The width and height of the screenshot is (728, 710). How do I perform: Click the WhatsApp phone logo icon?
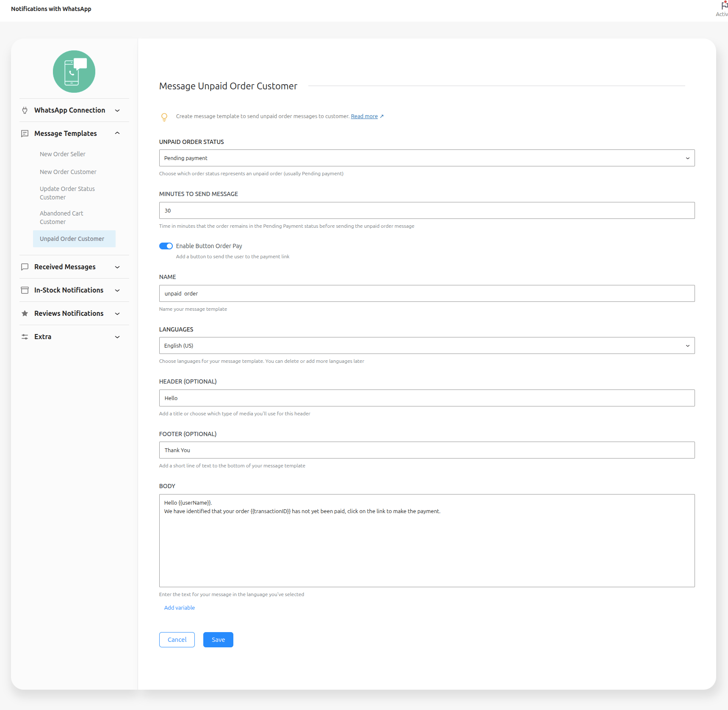point(74,72)
